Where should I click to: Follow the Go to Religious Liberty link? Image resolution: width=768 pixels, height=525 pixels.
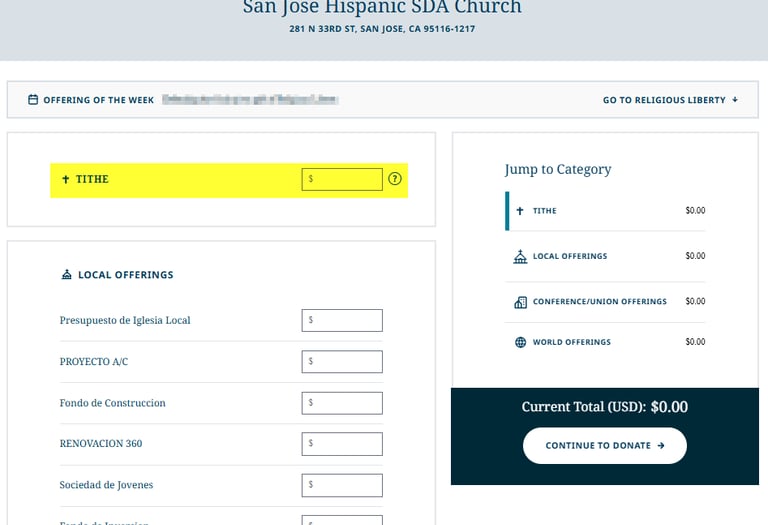coord(670,100)
